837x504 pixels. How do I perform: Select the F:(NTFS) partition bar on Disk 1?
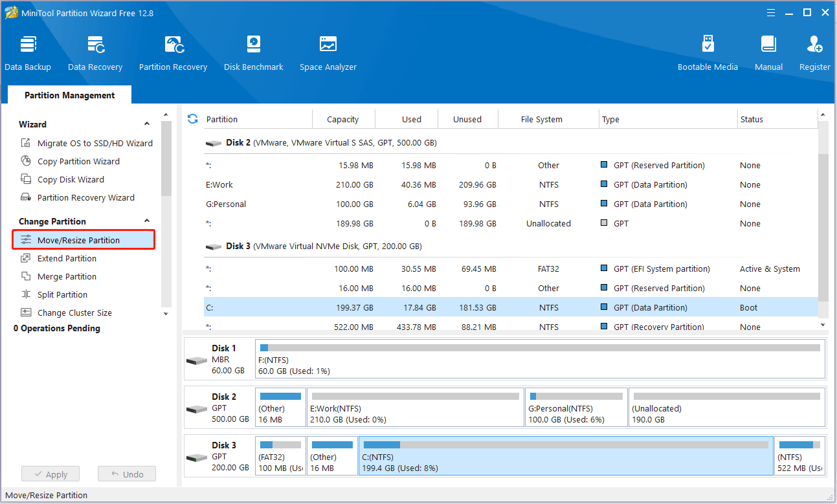pos(541,358)
